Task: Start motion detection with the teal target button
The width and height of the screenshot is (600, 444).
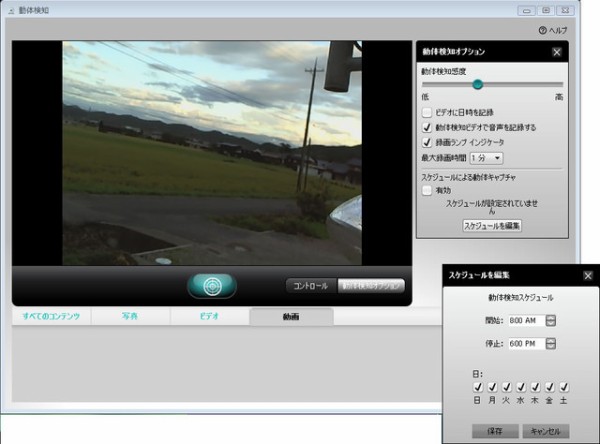Action: point(212,286)
